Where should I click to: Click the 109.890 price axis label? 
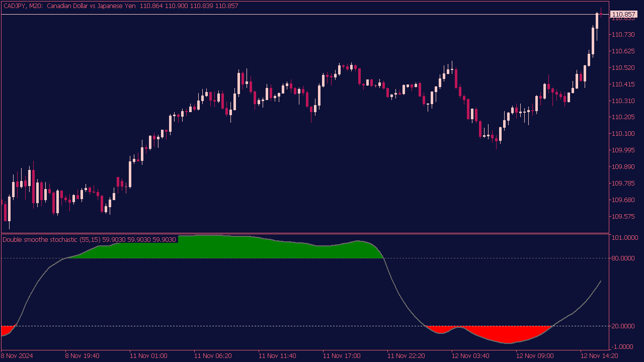click(623, 166)
